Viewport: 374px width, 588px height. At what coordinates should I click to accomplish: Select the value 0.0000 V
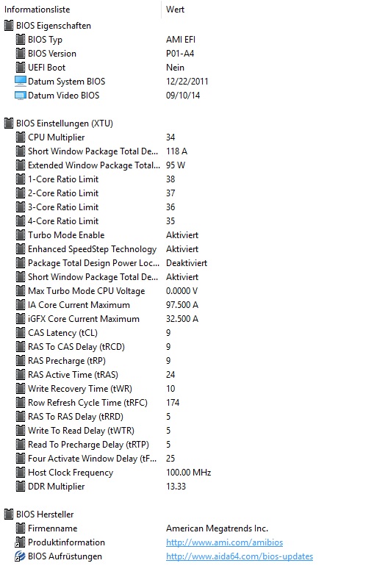181,290
